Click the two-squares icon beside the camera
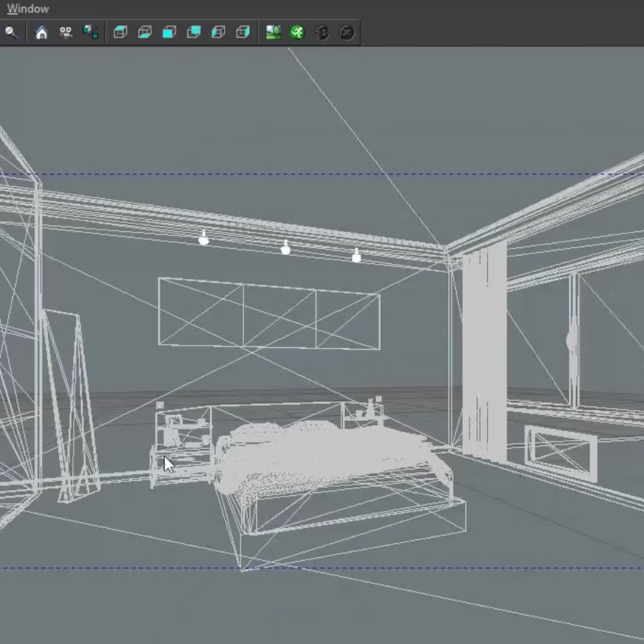The image size is (644, 644). point(90,32)
